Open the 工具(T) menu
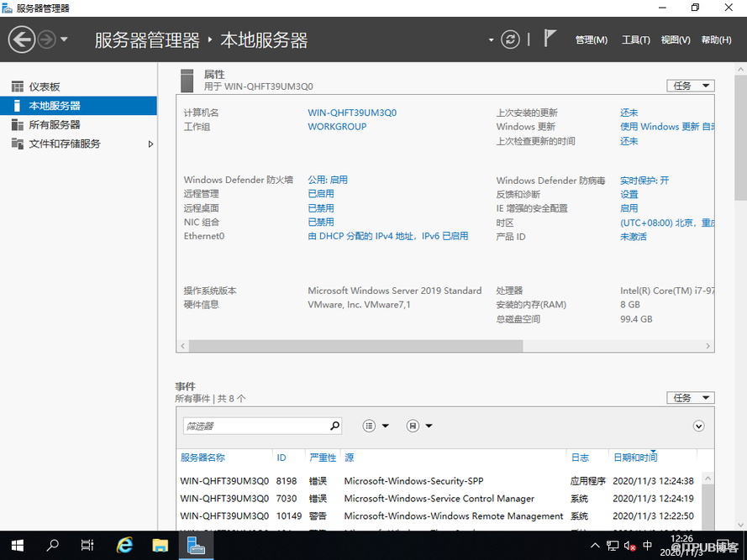This screenshot has width=747, height=560. point(635,39)
